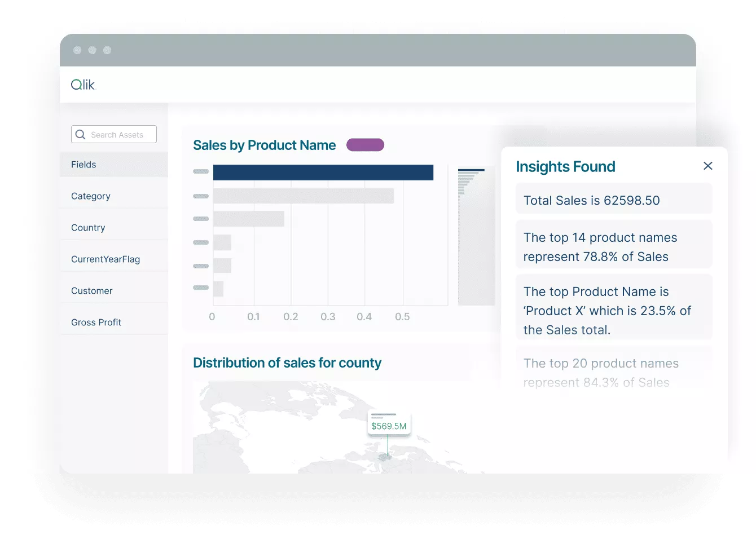Select the Customer field
This screenshot has height=548, width=756.
pyautogui.click(x=92, y=290)
